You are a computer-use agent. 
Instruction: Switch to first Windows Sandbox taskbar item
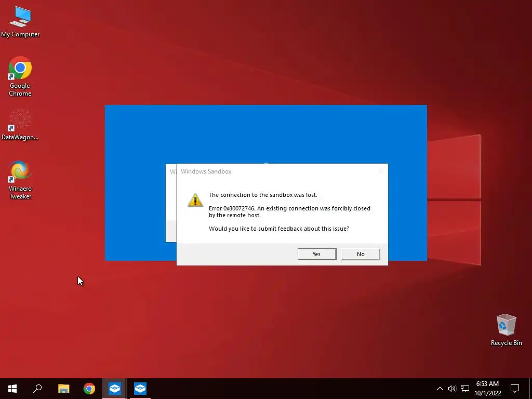pyautogui.click(x=115, y=389)
